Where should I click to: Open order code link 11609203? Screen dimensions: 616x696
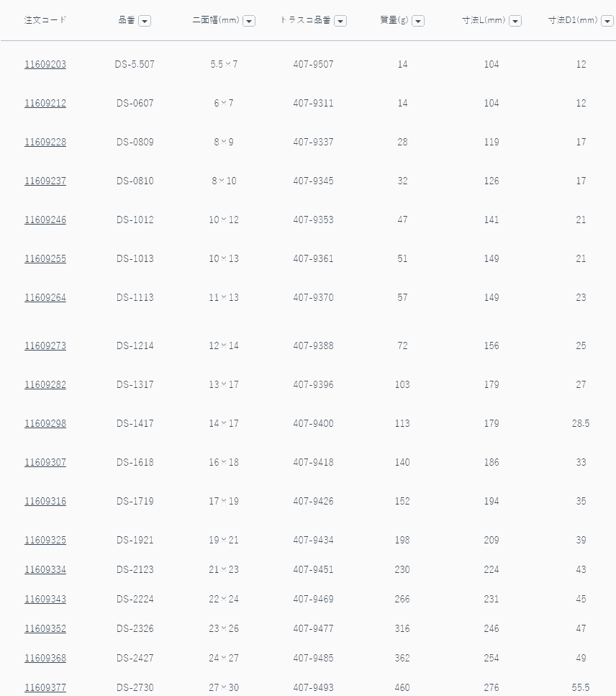point(45,64)
